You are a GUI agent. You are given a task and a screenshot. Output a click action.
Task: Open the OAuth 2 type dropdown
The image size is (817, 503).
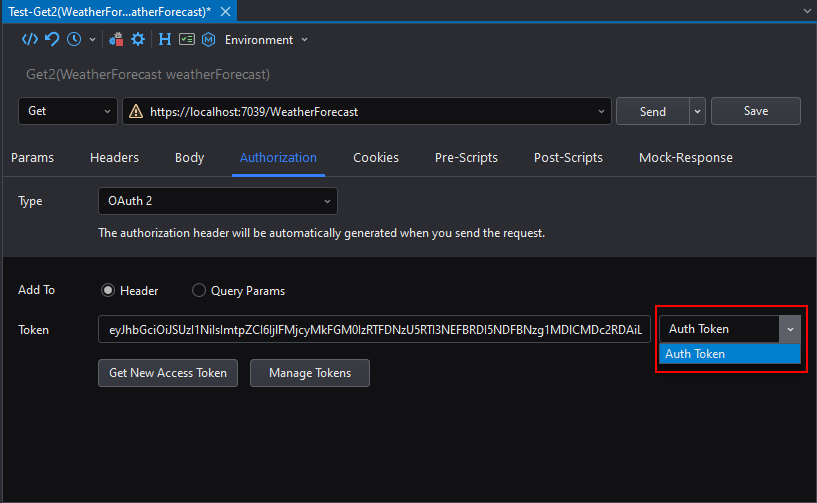tap(218, 201)
